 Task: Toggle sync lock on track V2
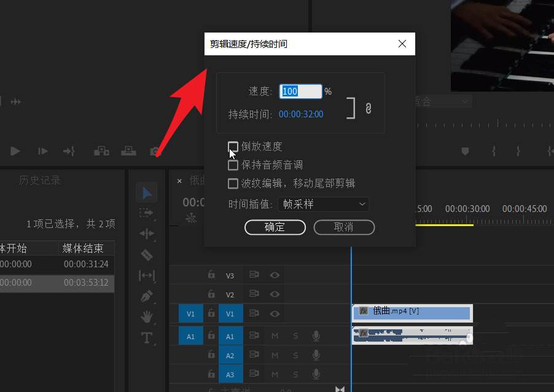[254, 294]
